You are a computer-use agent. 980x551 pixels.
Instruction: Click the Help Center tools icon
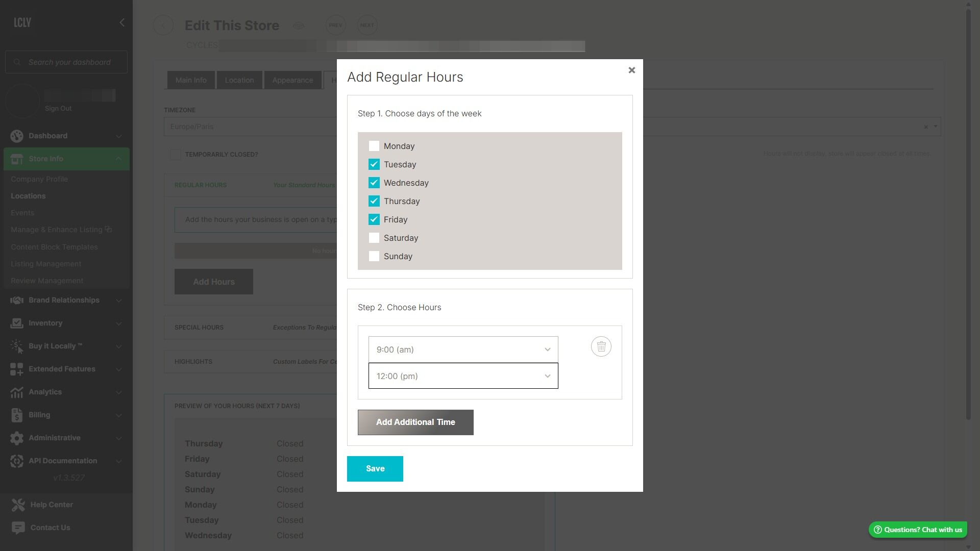pos(18,505)
